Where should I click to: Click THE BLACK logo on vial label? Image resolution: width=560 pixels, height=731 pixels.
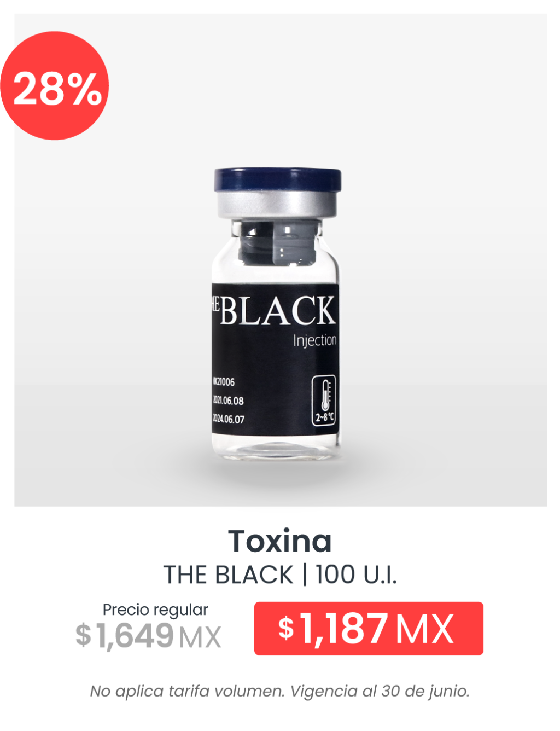click(x=273, y=311)
